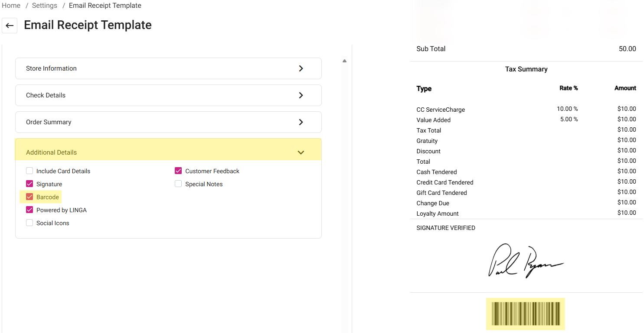Screen dimensions: 644x333
Task: Check the Special Notes option
Action: [x=178, y=184]
